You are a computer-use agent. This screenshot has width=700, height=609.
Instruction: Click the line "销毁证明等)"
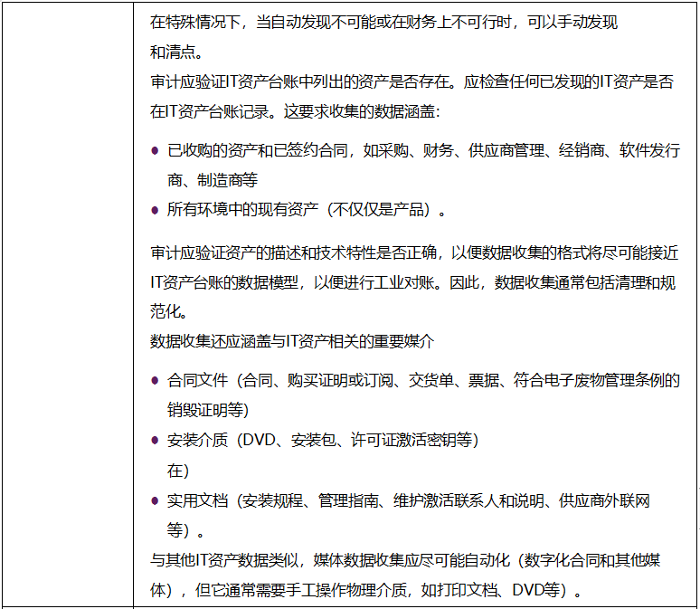click(208, 410)
